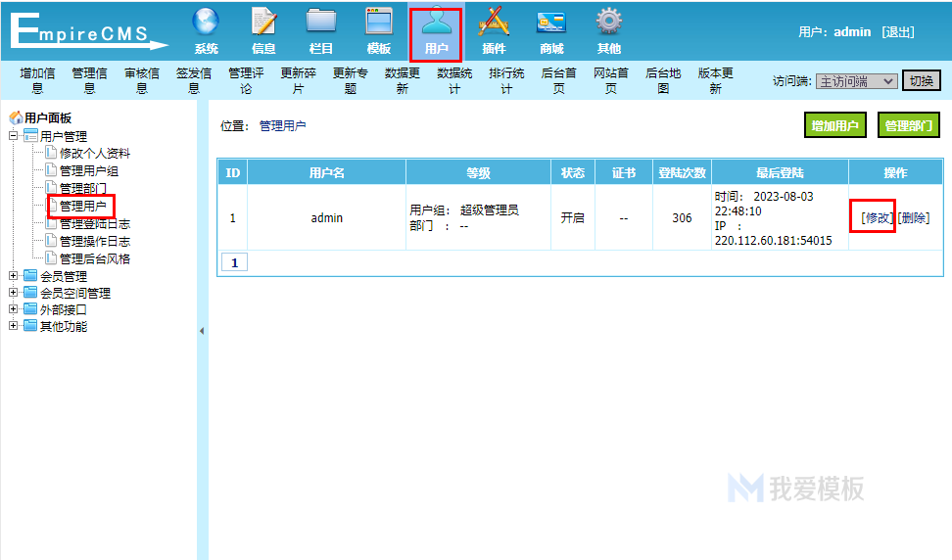The height and width of the screenshot is (560, 952).
Task: Open 更新碎片 in the shortcut menu
Action: point(298,80)
